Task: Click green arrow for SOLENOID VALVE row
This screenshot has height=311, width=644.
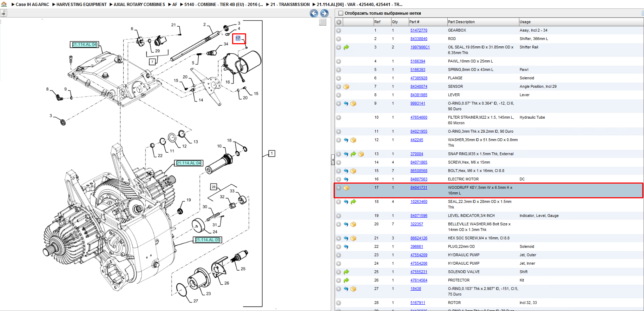Action: tap(346, 272)
